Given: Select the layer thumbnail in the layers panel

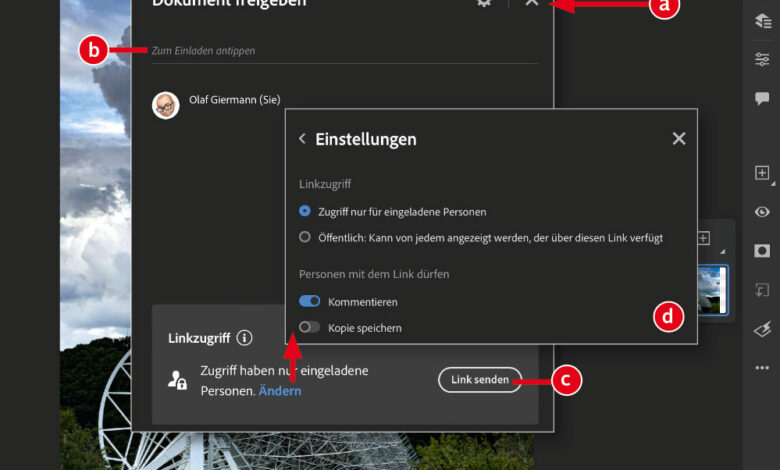Looking at the screenshot, I should click(x=712, y=290).
